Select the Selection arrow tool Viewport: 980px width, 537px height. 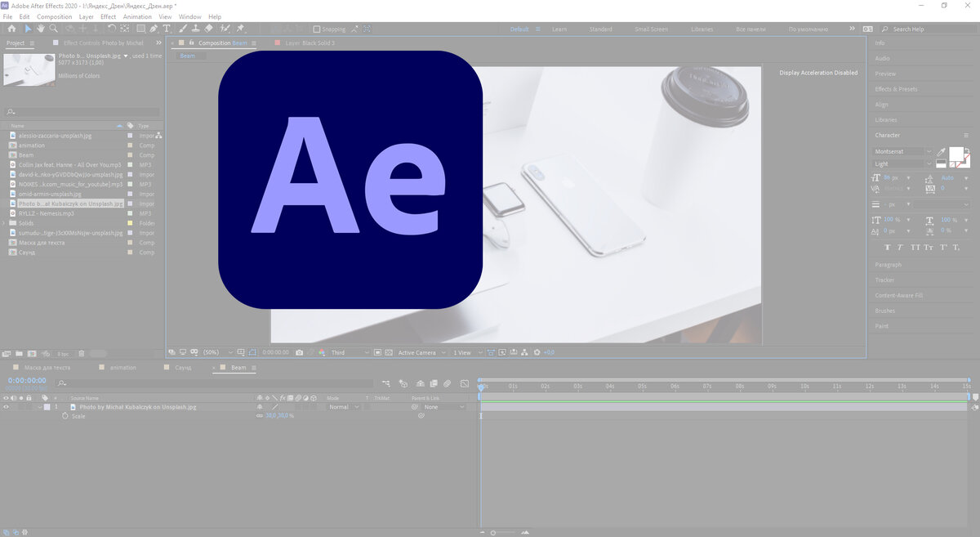tap(29, 29)
